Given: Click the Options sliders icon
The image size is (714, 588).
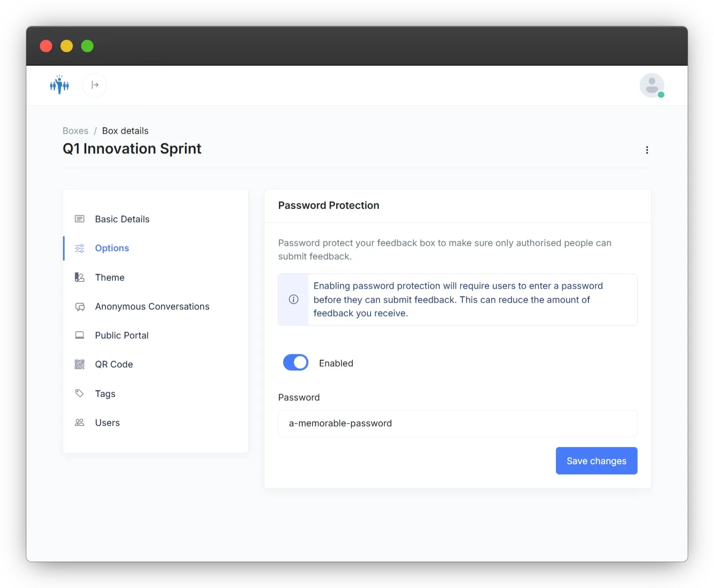Looking at the screenshot, I should tap(80, 248).
